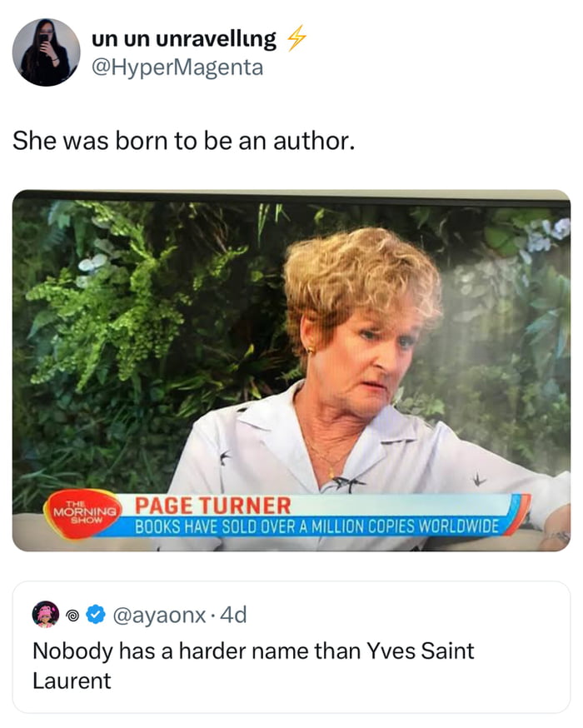This screenshot has width=583, height=728.
Task: Click the "Books have sold over a million copies" banner
Action: pyautogui.click(x=316, y=526)
